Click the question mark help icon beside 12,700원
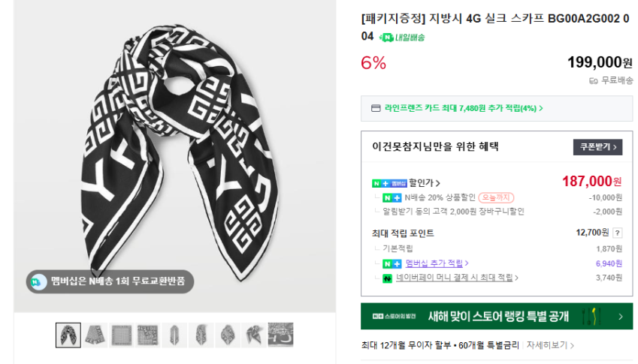This screenshot has height=364, width=638. pos(618,233)
